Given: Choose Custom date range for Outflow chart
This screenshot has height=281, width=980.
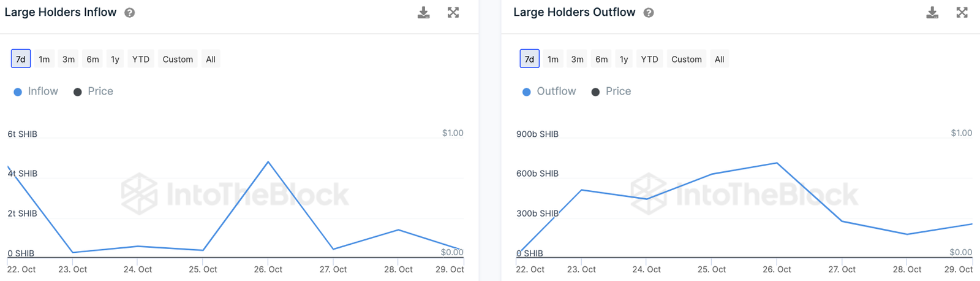Looking at the screenshot, I should (x=686, y=60).
